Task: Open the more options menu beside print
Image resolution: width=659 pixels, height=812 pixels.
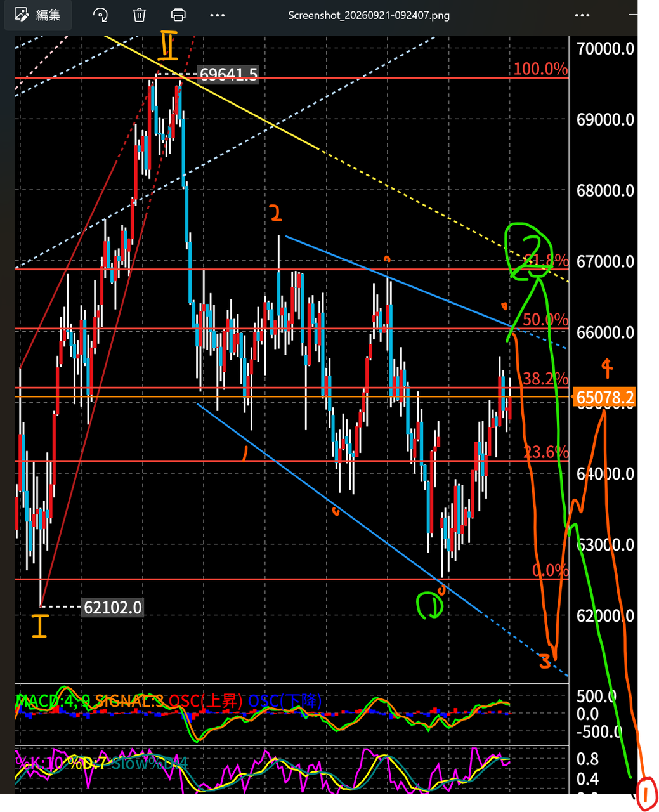Action: pos(218,15)
